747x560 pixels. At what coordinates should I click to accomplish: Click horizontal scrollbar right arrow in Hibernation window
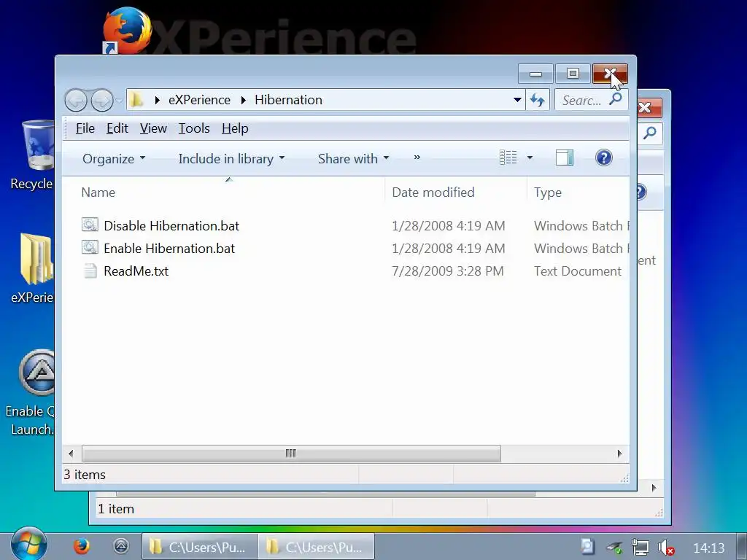tap(619, 454)
